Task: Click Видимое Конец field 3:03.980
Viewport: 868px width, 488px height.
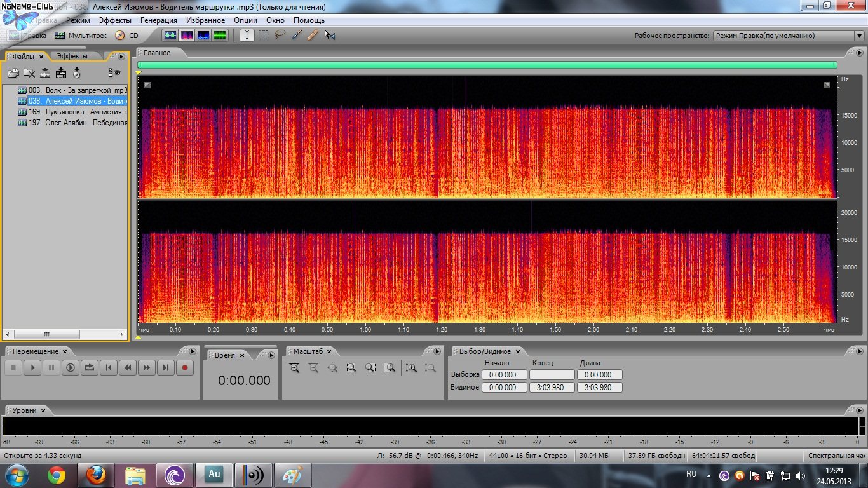Action: (x=552, y=387)
